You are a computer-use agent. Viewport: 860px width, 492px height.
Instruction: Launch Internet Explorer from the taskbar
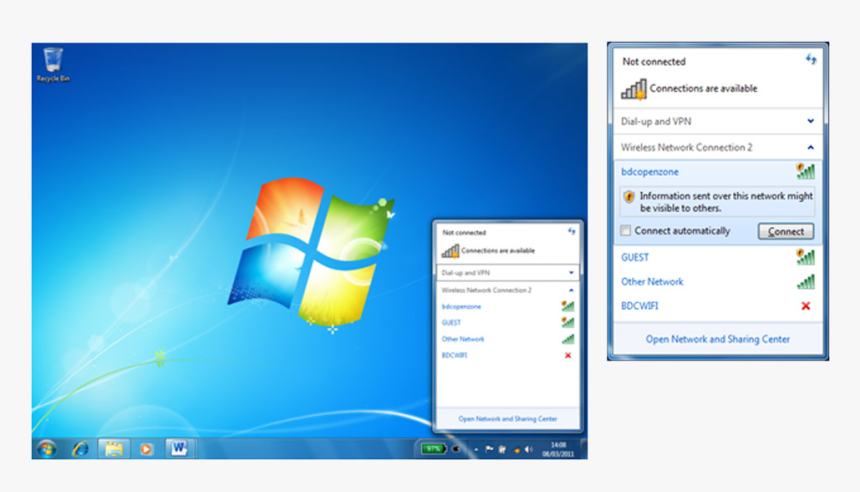click(x=80, y=449)
